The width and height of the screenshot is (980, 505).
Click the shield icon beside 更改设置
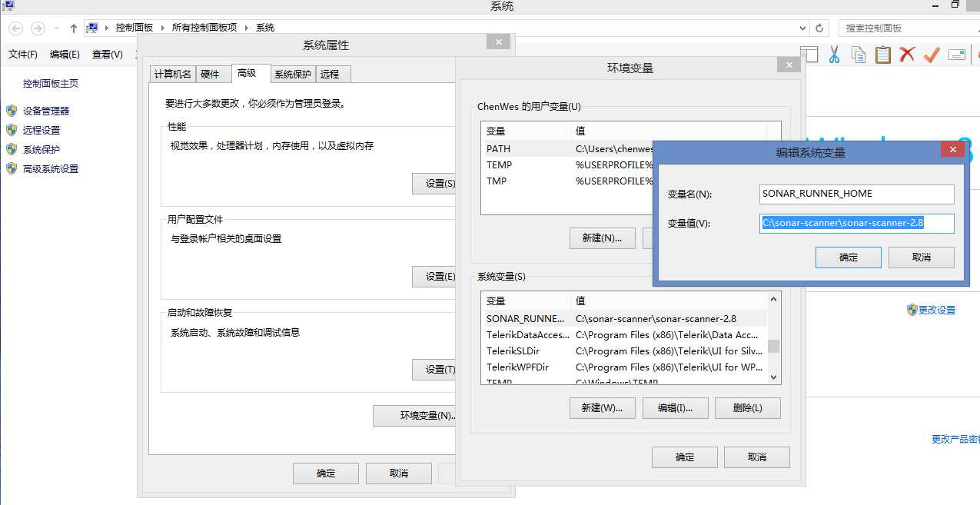pos(912,310)
